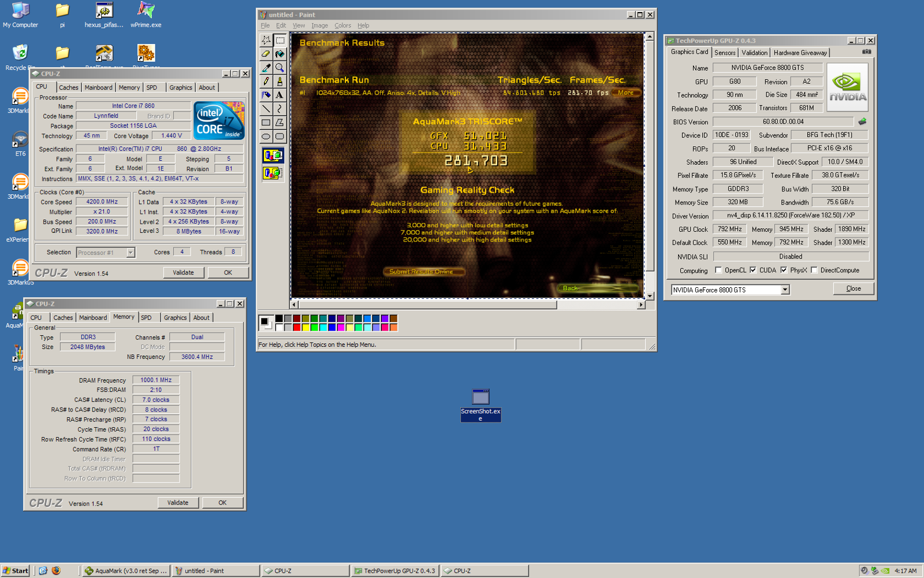Choose the Brush tool in Paint

tap(280, 81)
